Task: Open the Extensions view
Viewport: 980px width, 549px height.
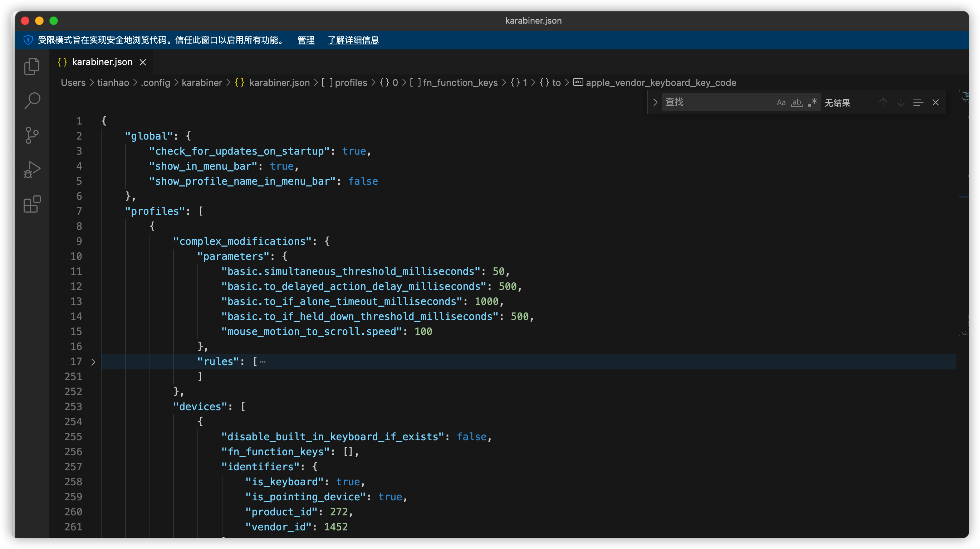Action: point(32,204)
